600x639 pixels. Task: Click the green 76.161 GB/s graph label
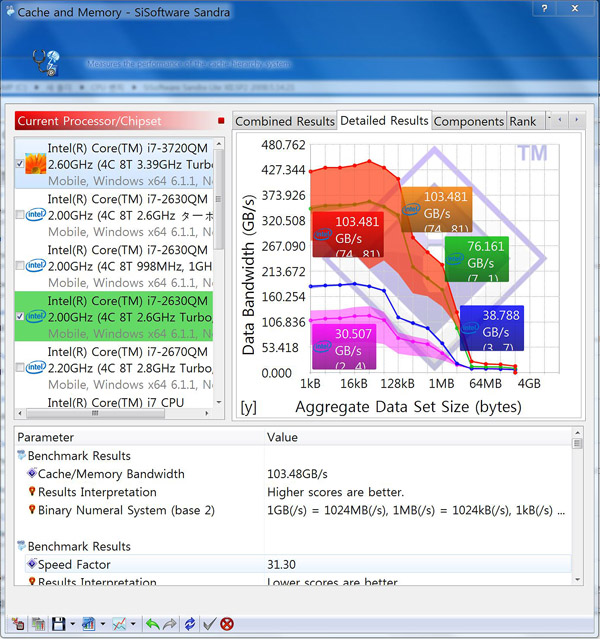tap(476, 259)
